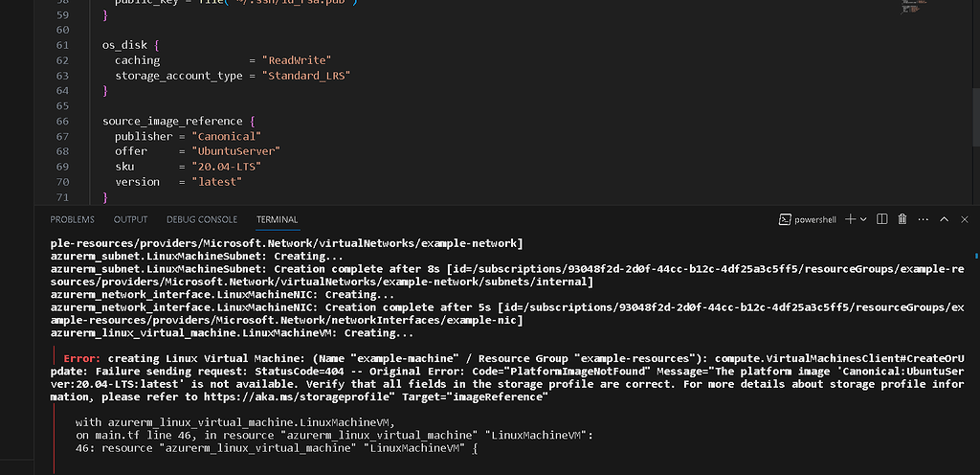Split the terminal pane

coord(882,219)
